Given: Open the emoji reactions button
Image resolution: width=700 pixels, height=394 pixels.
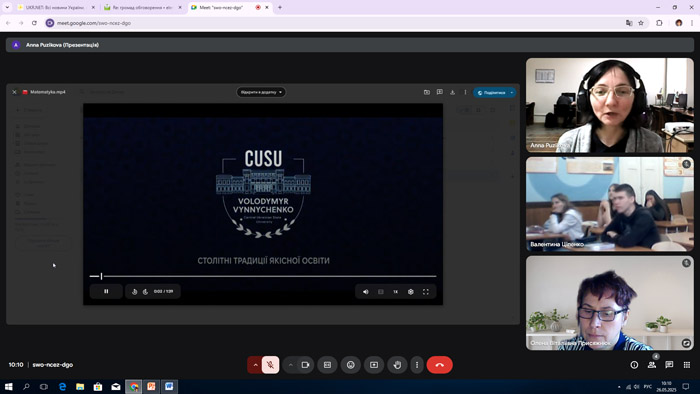Looking at the screenshot, I should coord(350,365).
